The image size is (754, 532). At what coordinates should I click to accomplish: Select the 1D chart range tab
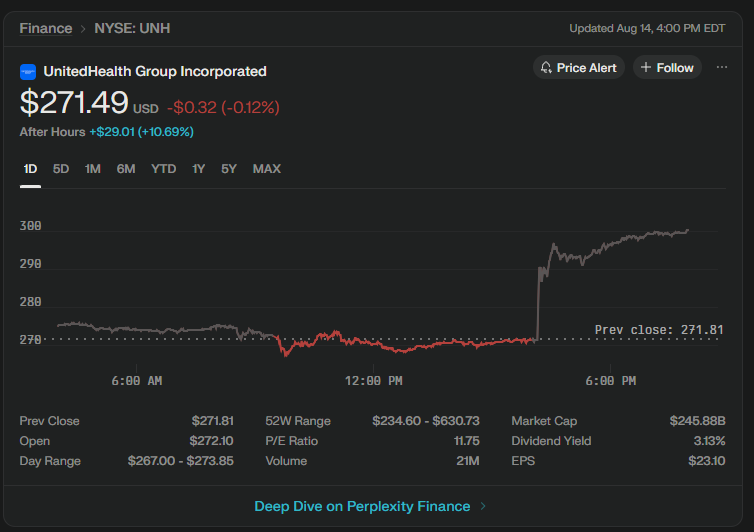pos(30,169)
